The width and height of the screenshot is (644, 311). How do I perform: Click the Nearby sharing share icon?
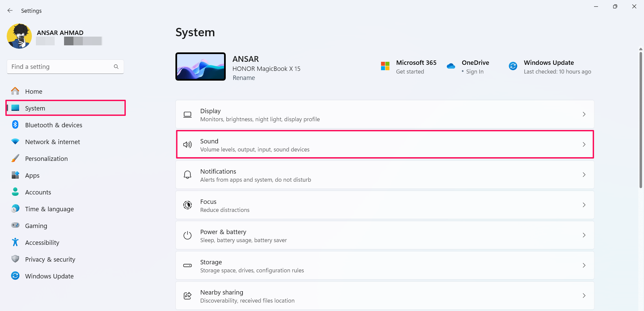tap(187, 296)
